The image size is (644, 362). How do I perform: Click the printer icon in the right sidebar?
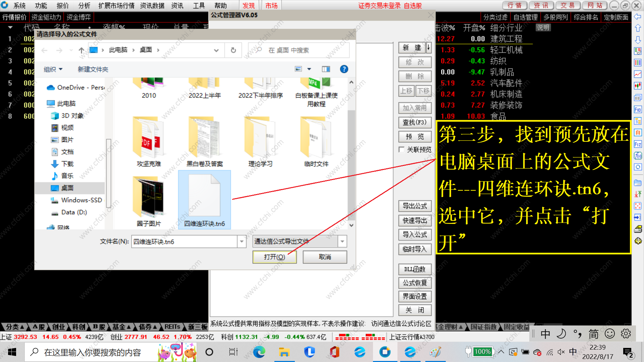(638, 229)
